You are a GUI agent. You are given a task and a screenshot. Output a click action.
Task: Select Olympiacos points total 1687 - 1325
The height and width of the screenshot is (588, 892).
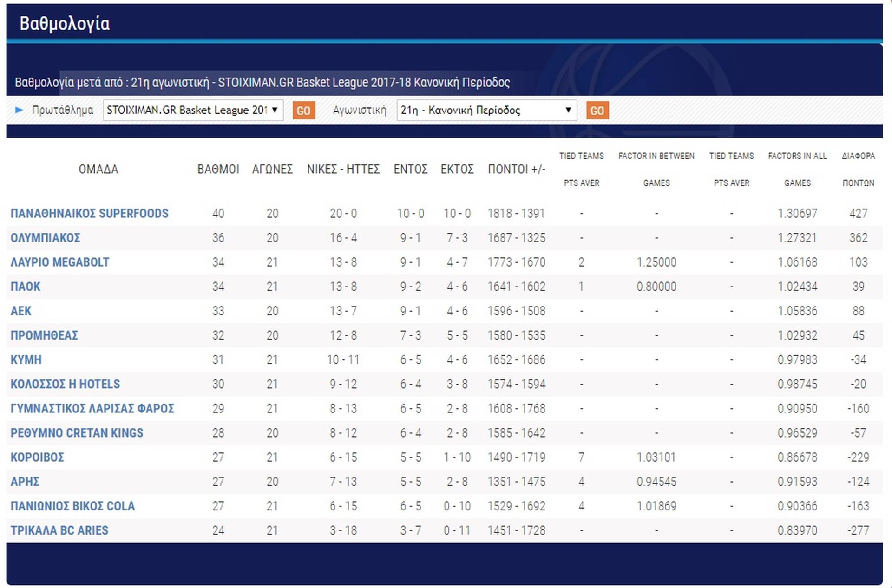click(x=517, y=238)
